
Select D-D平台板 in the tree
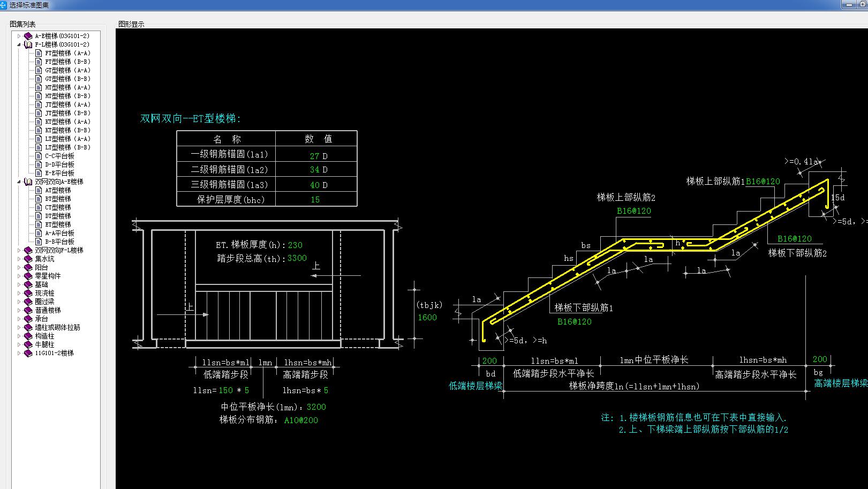click(x=59, y=164)
